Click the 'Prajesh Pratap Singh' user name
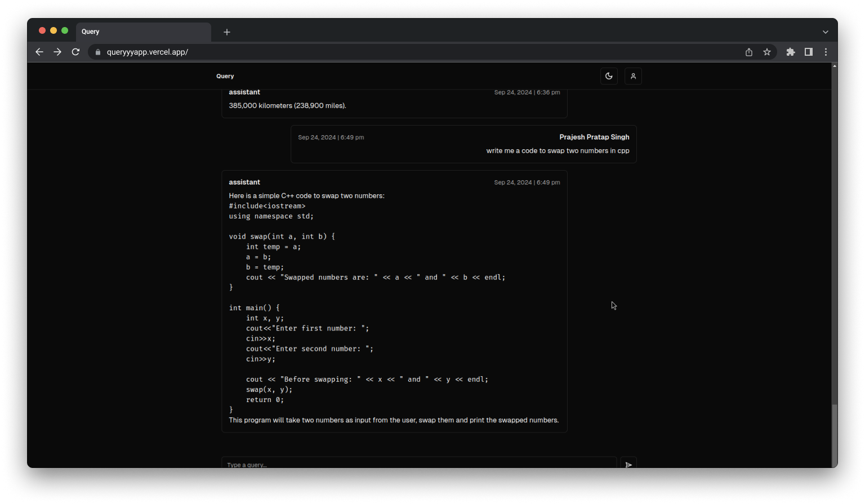This screenshot has width=865, height=504. [x=594, y=137]
